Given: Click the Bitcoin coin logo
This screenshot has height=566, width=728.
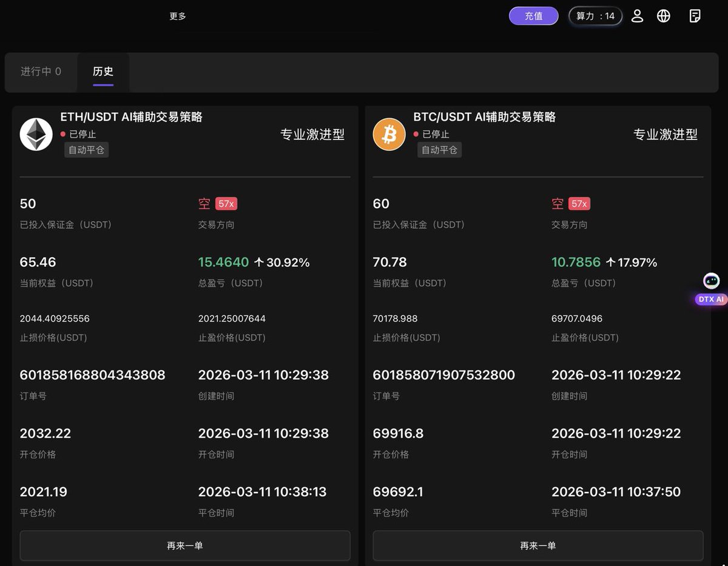Looking at the screenshot, I should [389, 134].
